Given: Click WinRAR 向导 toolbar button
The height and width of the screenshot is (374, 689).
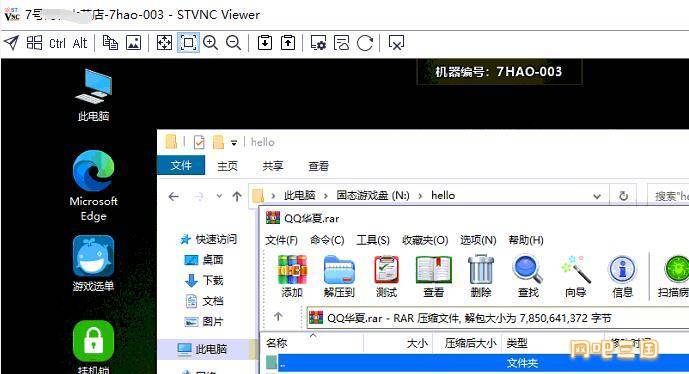Looking at the screenshot, I should point(575,277).
